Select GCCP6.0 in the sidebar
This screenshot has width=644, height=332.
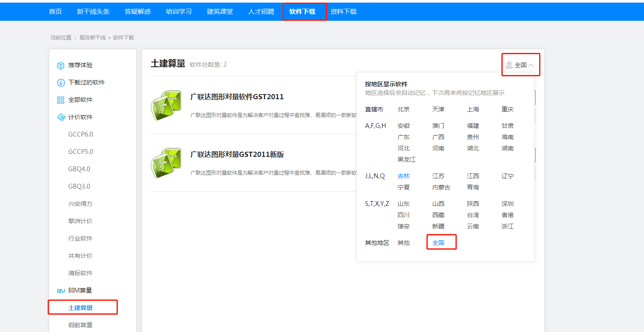[x=81, y=134]
